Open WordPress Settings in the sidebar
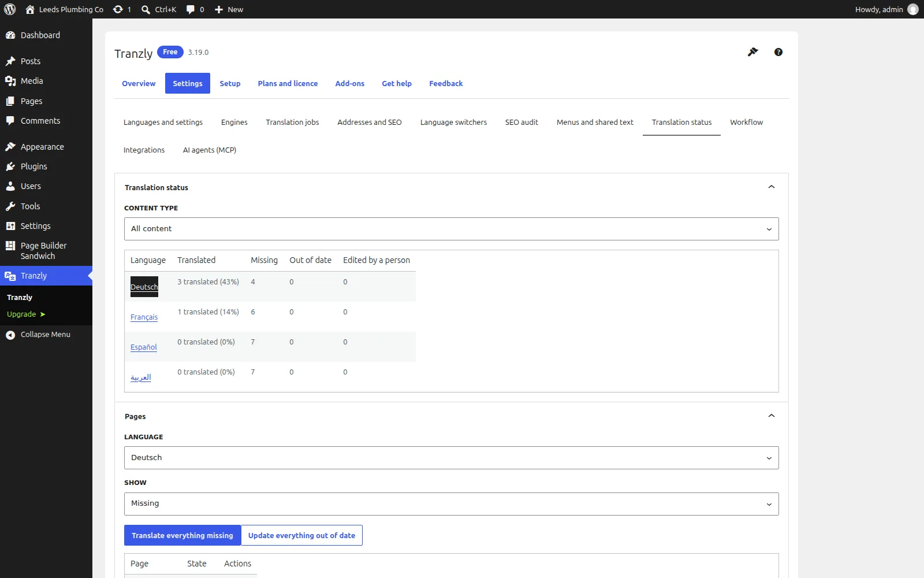 [x=46, y=226]
